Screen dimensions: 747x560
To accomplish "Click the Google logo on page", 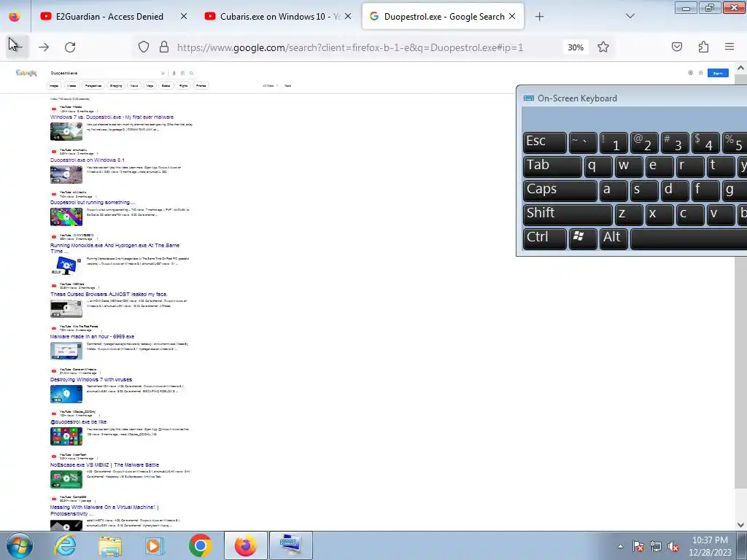I will pyautogui.click(x=26, y=73).
